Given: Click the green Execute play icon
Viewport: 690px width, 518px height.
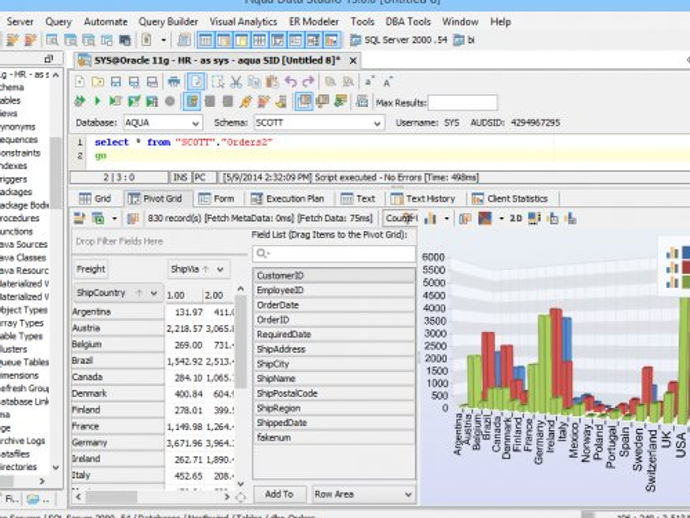Looking at the screenshot, I should click(x=97, y=102).
